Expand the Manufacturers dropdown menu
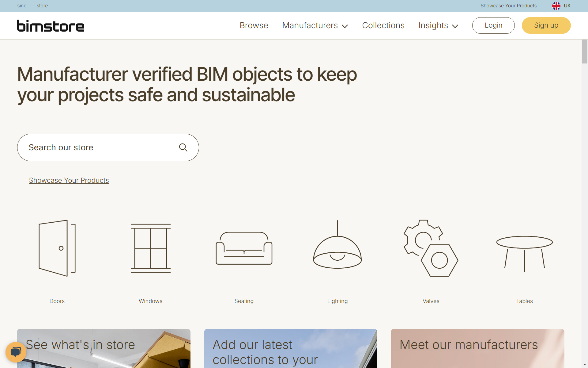 pyautogui.click(x=315, y=25)
